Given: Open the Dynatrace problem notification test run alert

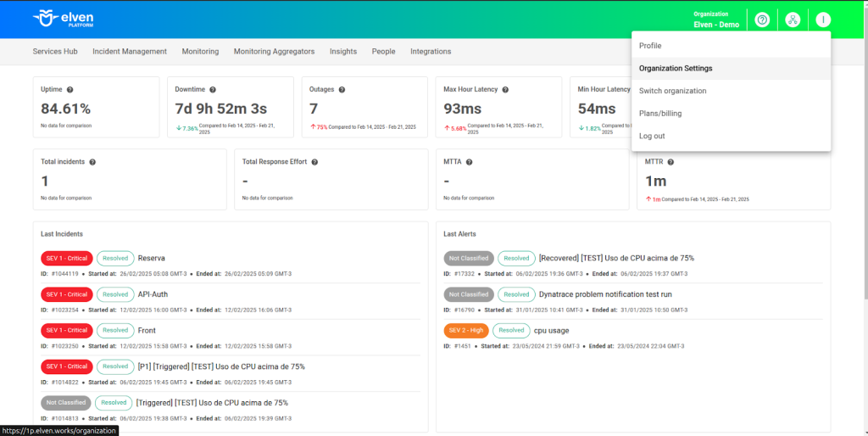Looking at the screenshot, I should click(605, 294).
